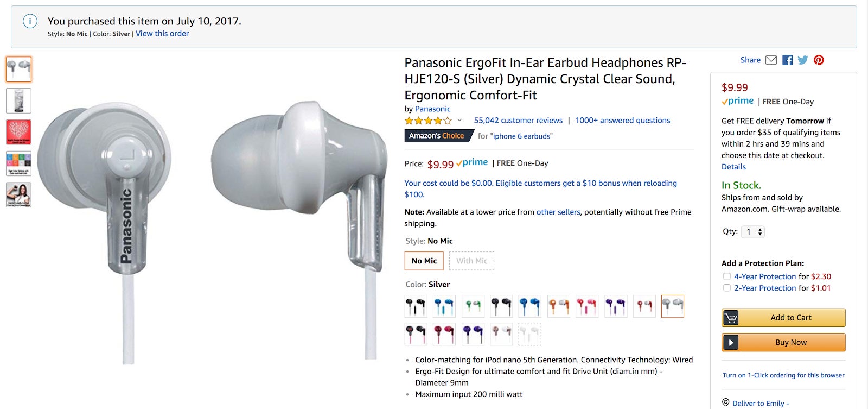Click the play icon on Buy Now

pyautogui.click(x=731, y=343)
